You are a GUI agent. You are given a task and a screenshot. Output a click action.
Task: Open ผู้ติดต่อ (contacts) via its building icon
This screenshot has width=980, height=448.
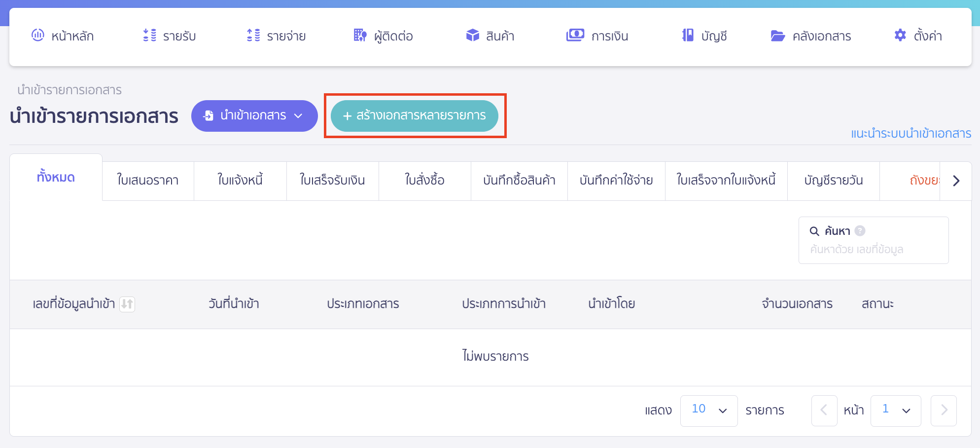359,35
